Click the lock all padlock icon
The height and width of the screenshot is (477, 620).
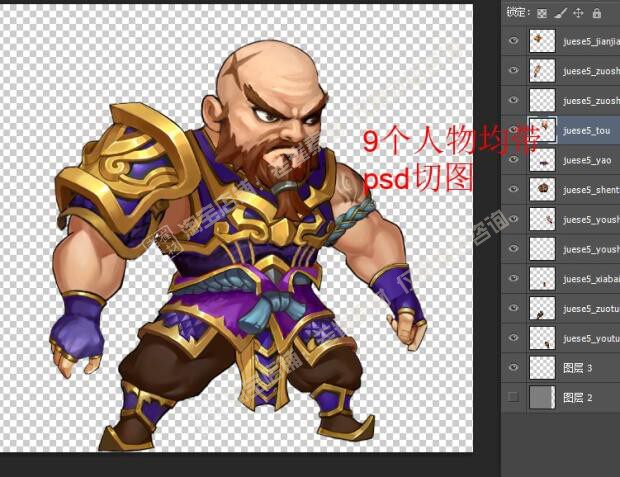pos(597,13)
